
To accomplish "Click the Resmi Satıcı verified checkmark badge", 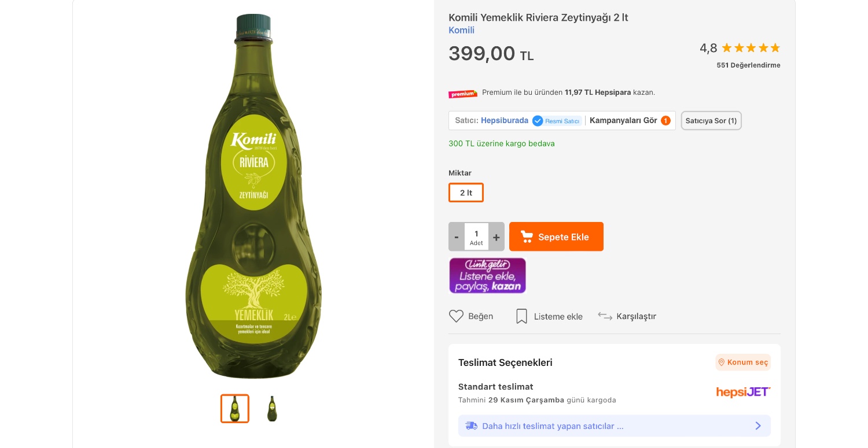I will point(538,121).
